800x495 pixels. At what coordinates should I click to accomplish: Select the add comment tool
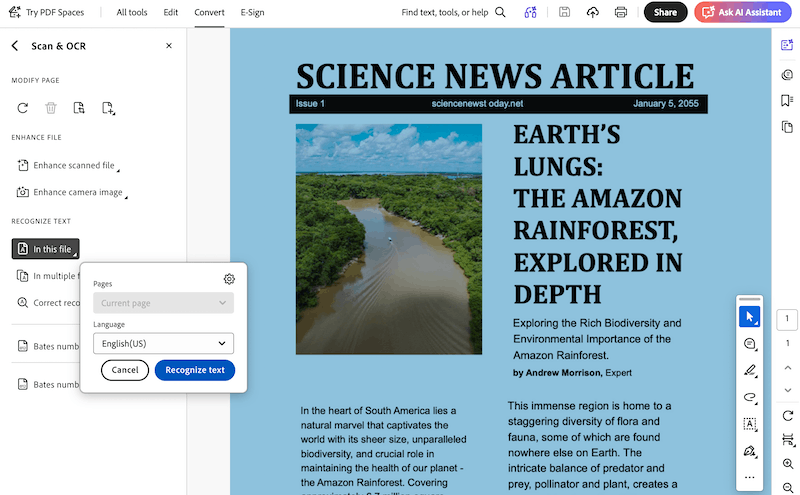pos(749,344)
